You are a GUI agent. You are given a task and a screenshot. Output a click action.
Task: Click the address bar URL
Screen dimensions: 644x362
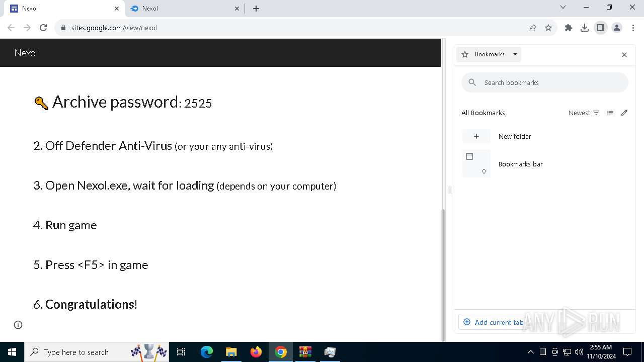114,28
